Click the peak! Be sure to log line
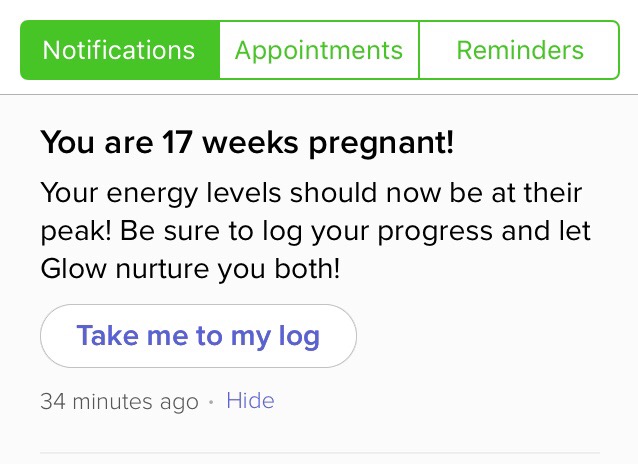The image size is (638, 464). [x=315, y=231]
